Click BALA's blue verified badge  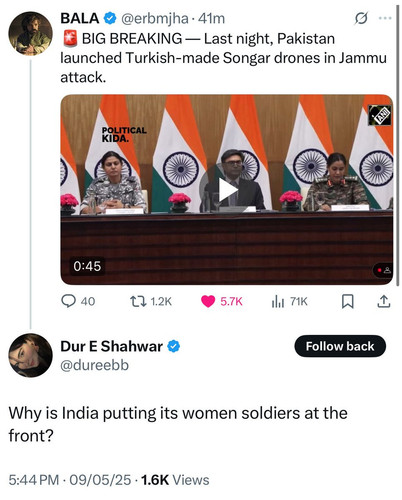110,18
